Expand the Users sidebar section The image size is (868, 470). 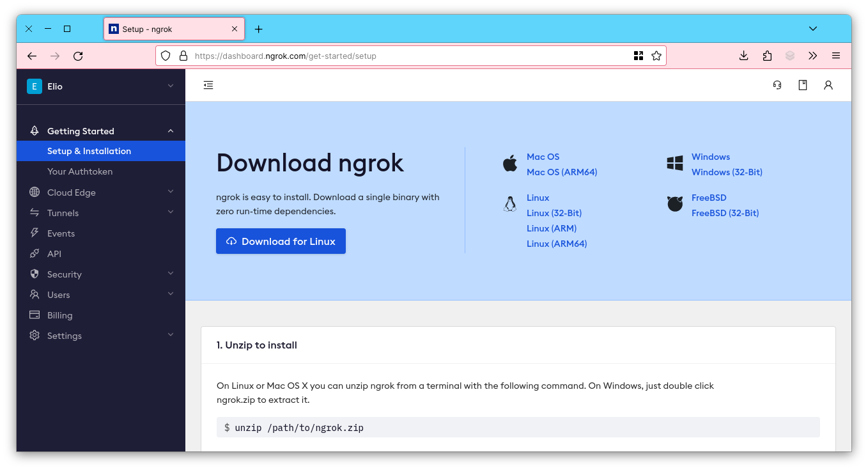pyautogui.click(x=170, y=294)
